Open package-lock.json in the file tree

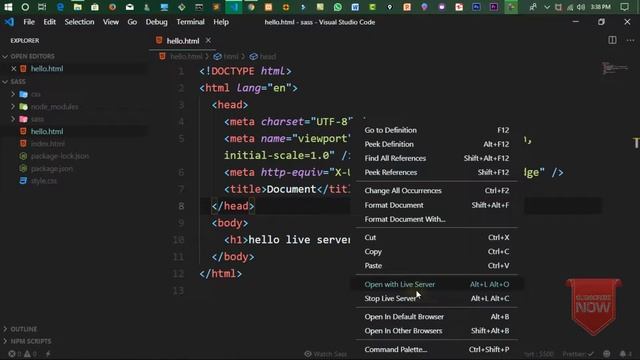pos(60,156)
